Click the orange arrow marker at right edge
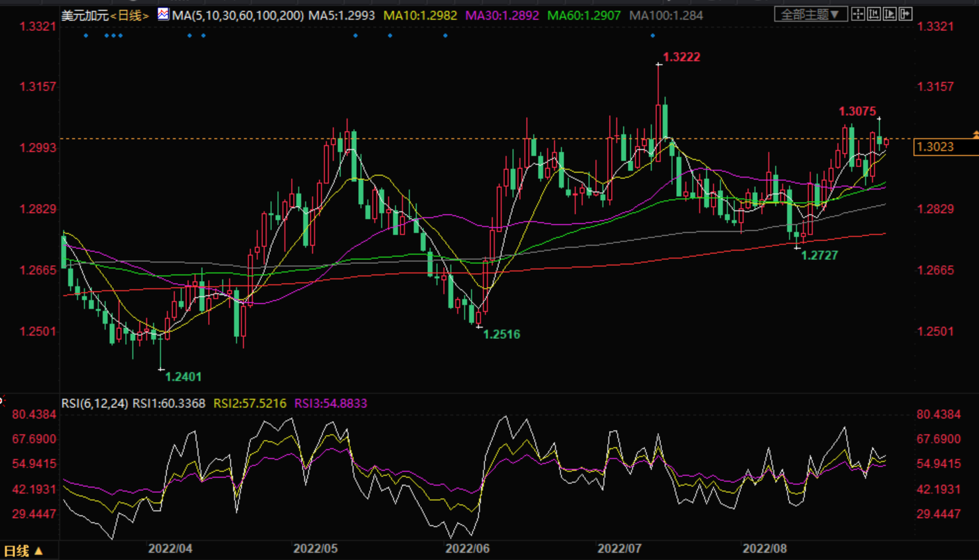 (x=975, y=135)
